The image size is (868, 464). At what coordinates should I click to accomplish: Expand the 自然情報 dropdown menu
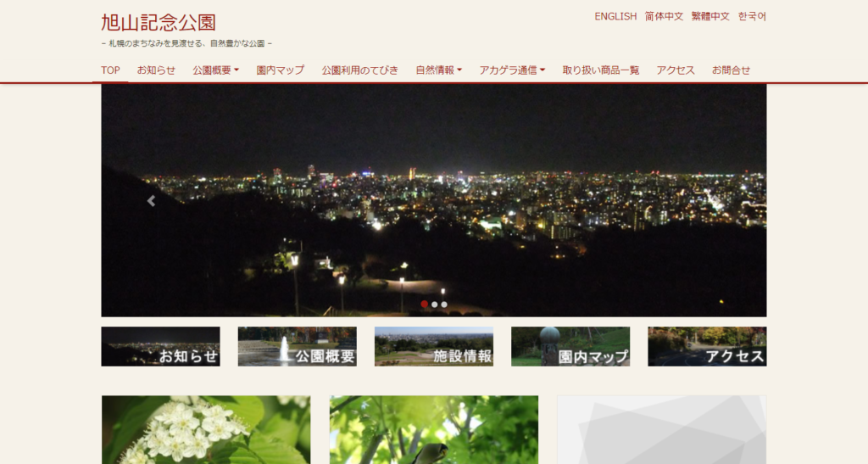(438, 70)
